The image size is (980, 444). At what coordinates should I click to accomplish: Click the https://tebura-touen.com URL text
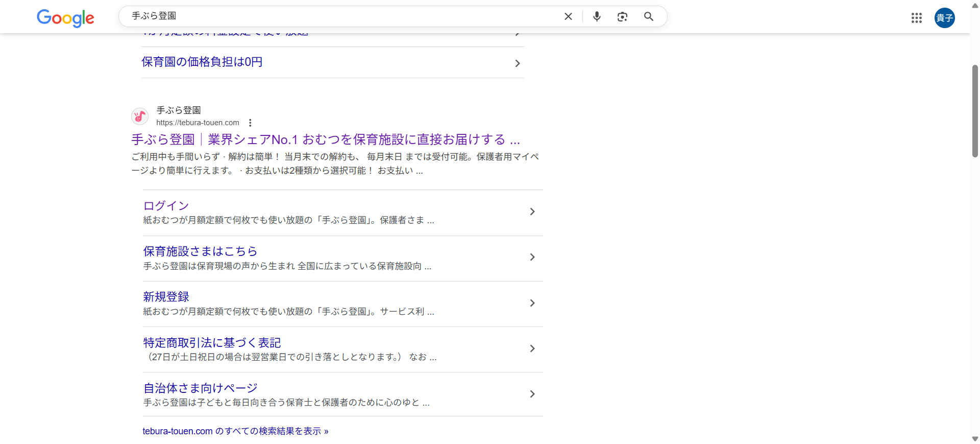[198, 123]
